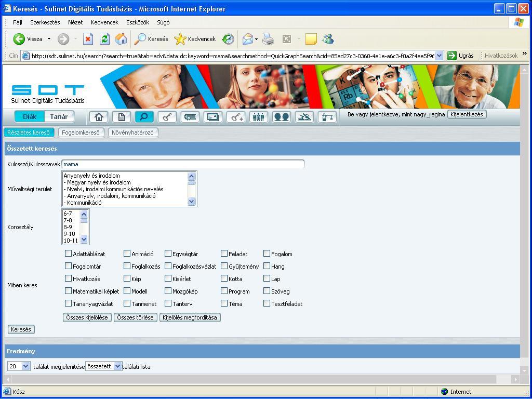Click the Ugrás go arrow button
Screen dimensions: 532x399
[x=460, y=56]
